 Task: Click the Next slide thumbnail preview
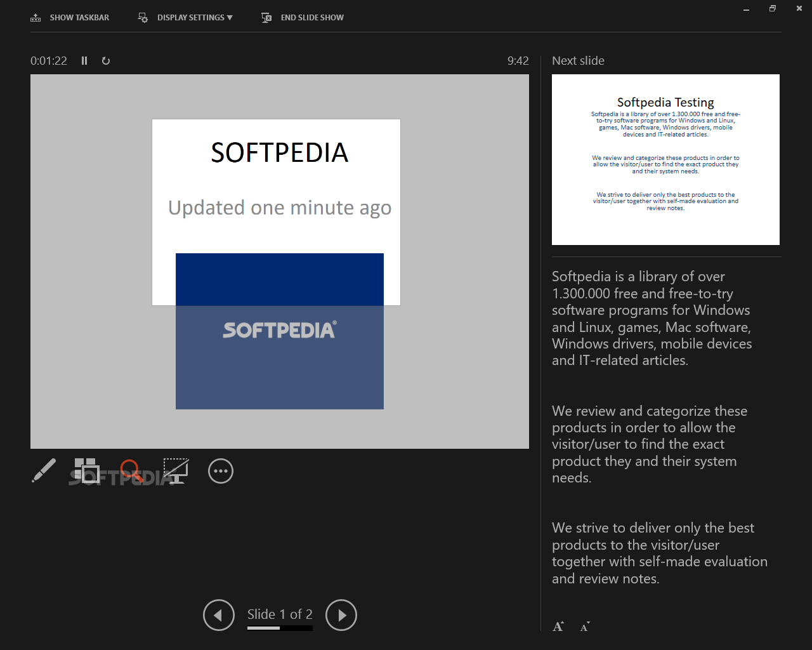[x=665, y=159]
